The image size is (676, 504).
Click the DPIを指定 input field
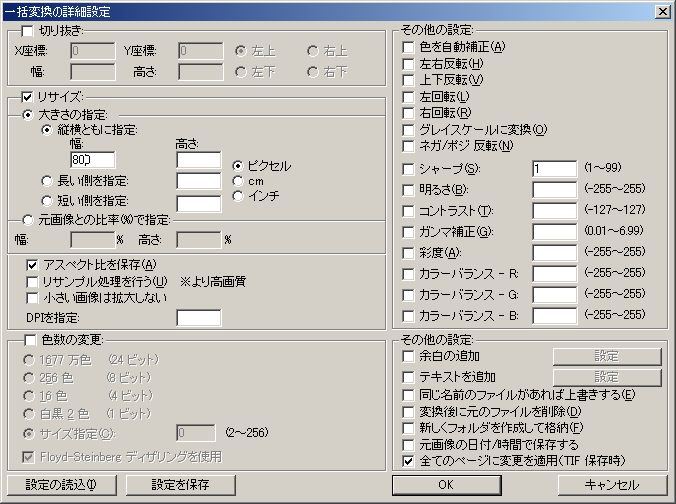[198, 318]
